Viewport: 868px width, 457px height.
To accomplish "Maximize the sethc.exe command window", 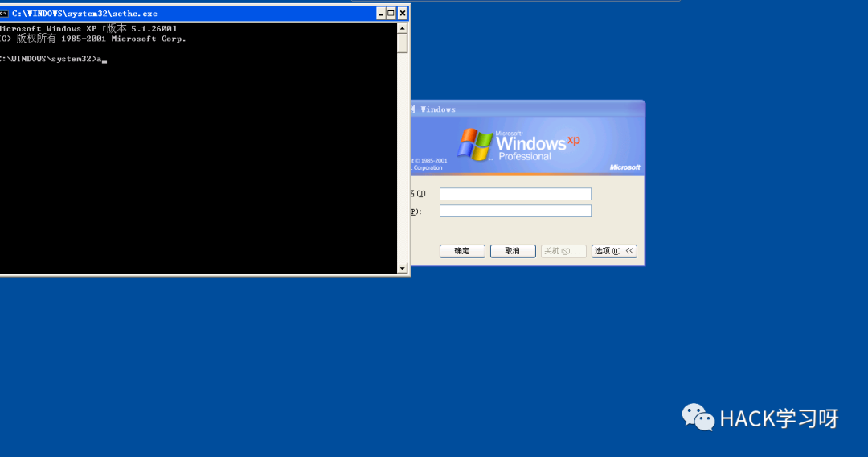I will [391, 14].
